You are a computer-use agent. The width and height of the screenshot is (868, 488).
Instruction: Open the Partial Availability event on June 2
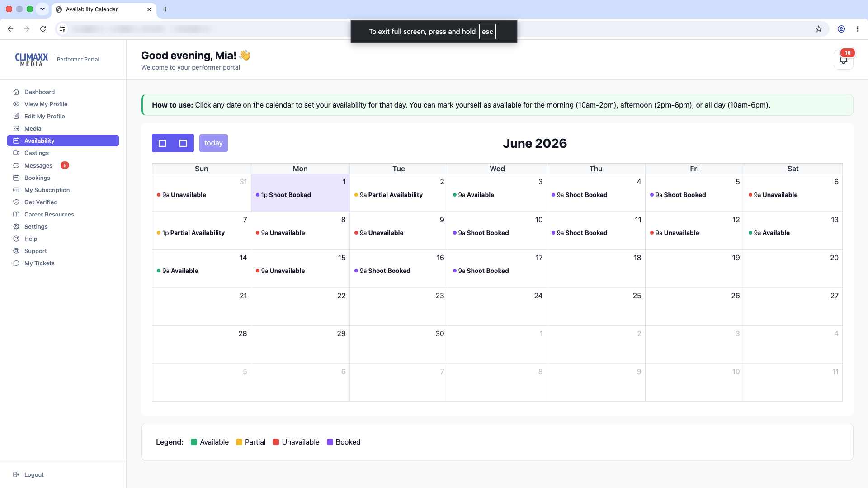click(398, 195)
